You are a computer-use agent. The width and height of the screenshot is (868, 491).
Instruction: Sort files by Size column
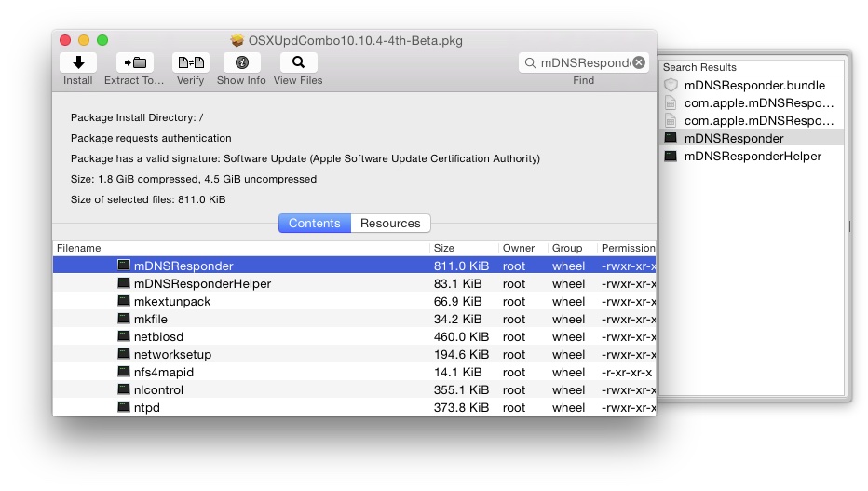463,248
